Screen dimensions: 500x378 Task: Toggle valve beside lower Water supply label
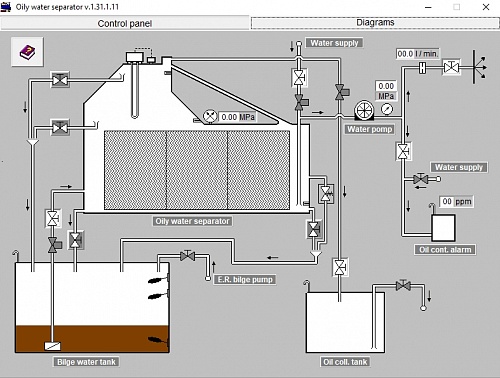421,179
